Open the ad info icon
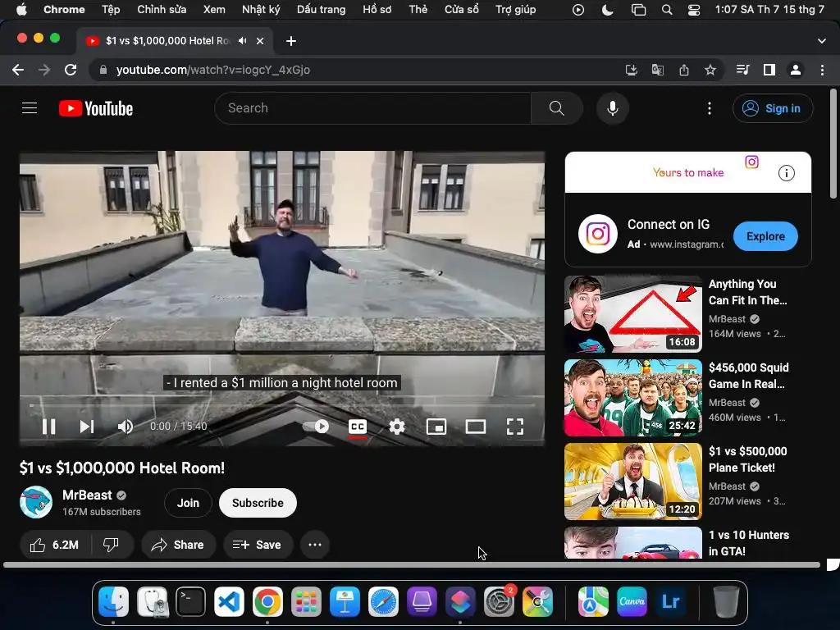 click(x=786, y=173)
